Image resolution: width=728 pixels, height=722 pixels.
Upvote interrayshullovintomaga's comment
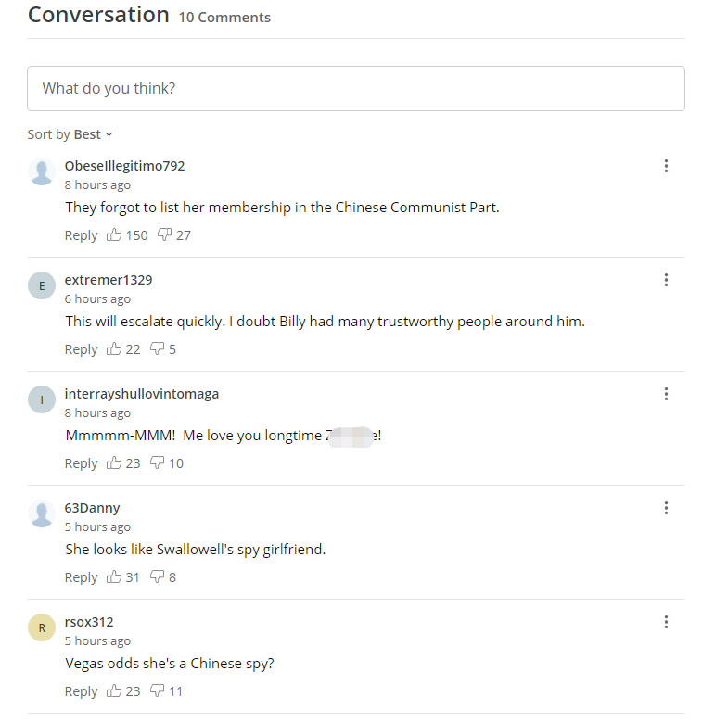click(x=114, y=463)
